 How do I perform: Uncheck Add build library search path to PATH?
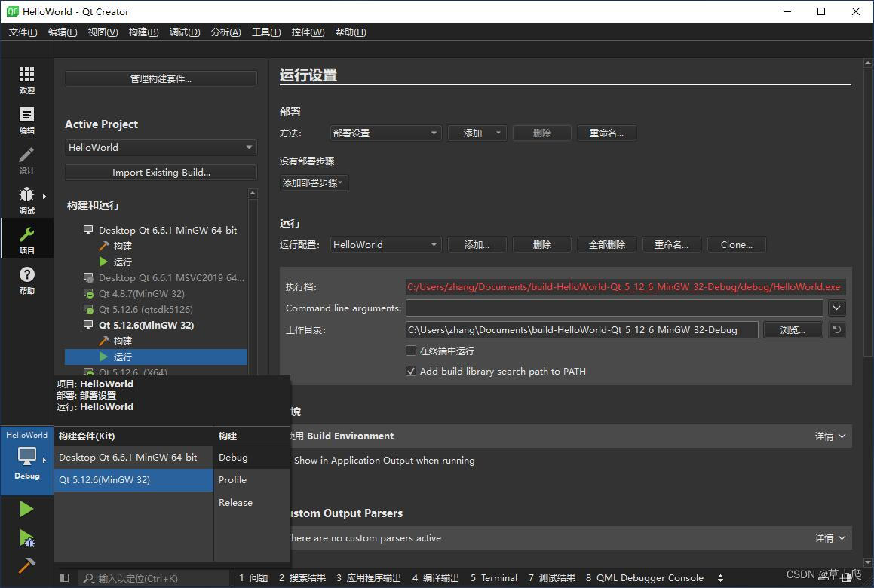411,371
